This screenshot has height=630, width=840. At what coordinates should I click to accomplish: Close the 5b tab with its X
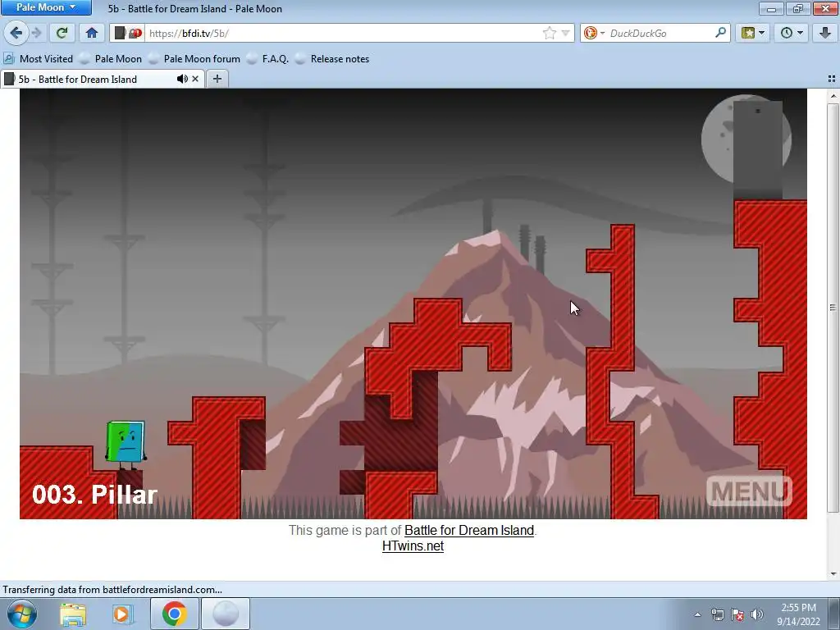pyautogui.click(x=195, y=79)
